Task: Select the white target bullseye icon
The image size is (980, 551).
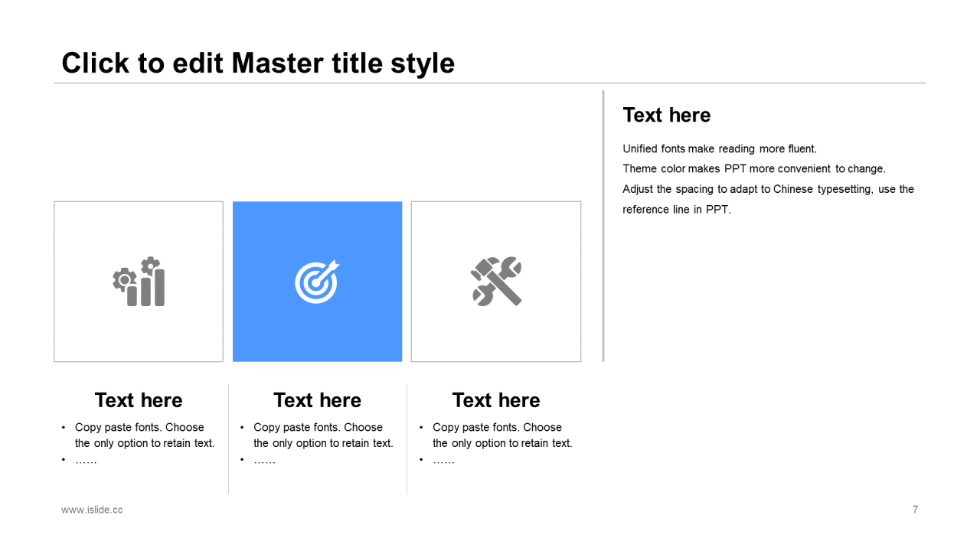Action: tap(317, 282)
